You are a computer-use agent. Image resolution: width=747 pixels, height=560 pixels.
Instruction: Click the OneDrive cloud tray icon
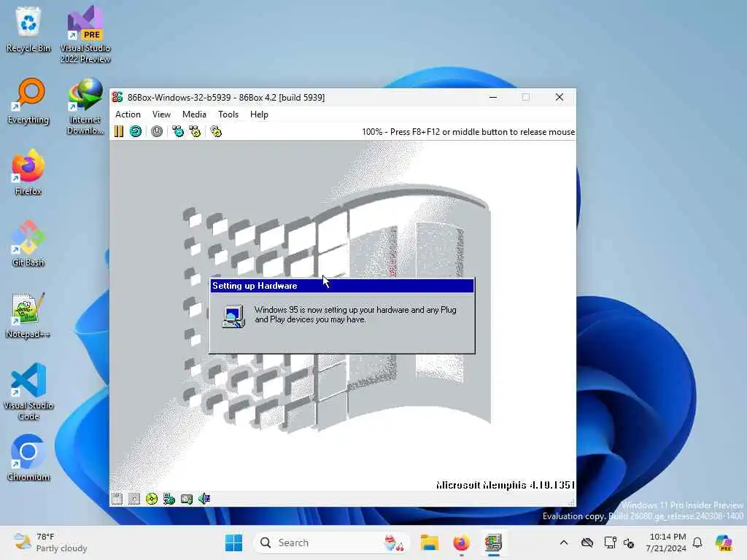click(x=587, y=542)
